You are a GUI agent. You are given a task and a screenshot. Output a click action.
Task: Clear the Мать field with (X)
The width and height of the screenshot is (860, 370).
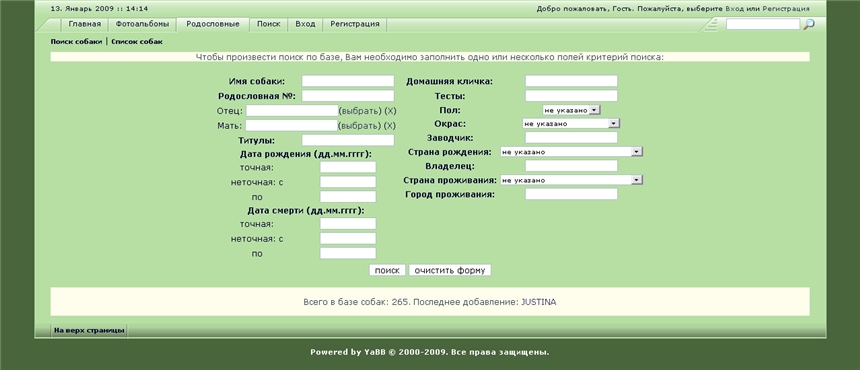tap(390, 126)
